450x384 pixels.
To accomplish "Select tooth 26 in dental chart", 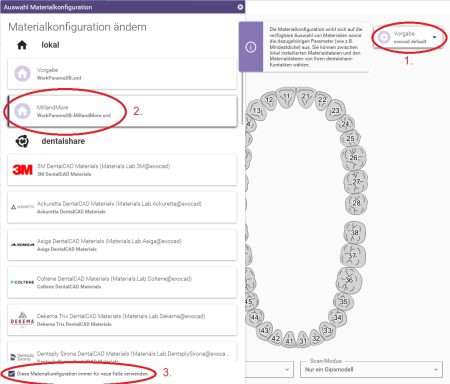I will point(354,158).
